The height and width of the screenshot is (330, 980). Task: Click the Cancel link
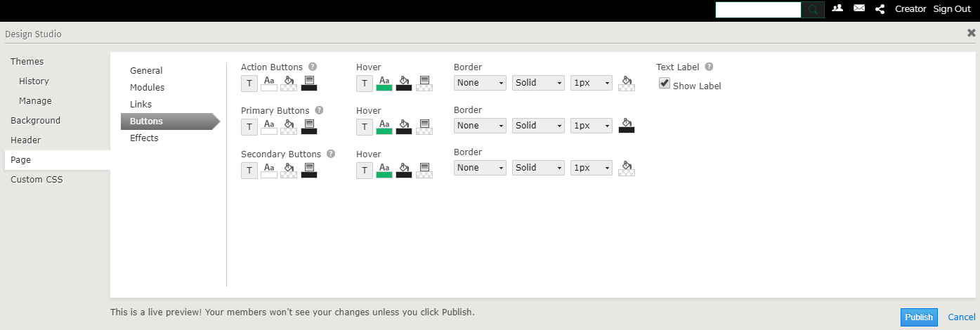[x=962, y=317]
